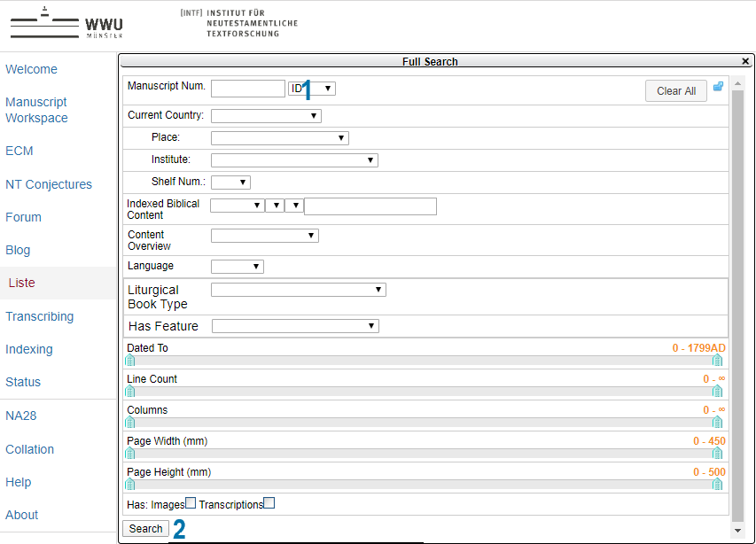Click the Manuscript Num. text field
Viewport: 756px width, 544px height.
coord(248,89)
